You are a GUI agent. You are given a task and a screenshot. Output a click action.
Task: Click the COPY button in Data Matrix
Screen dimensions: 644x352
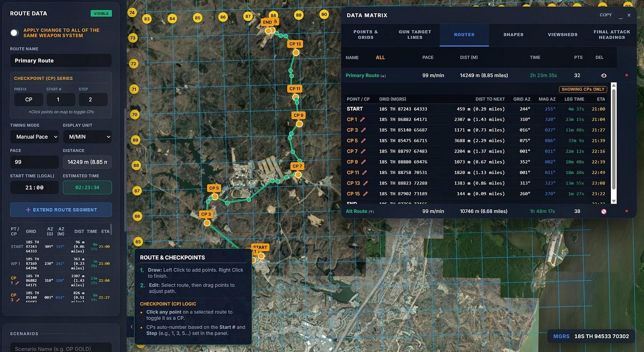[606, 15]
